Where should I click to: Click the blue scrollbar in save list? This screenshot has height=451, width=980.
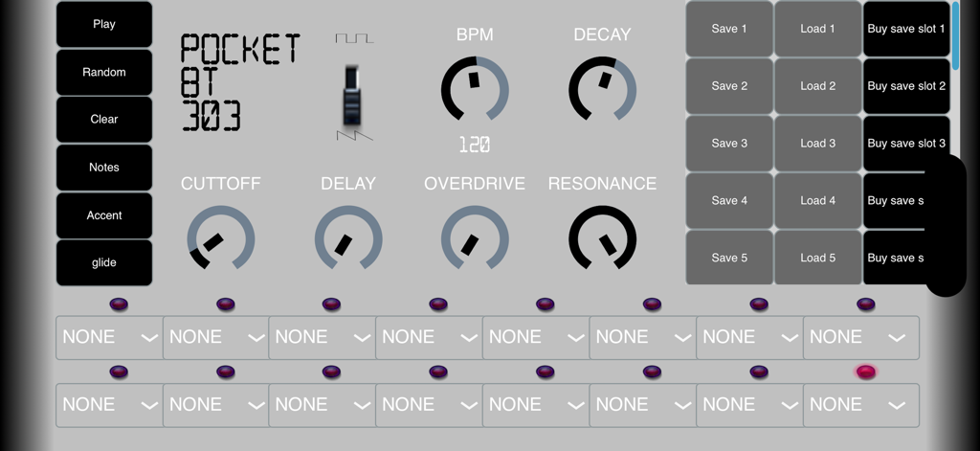(956, 35)
